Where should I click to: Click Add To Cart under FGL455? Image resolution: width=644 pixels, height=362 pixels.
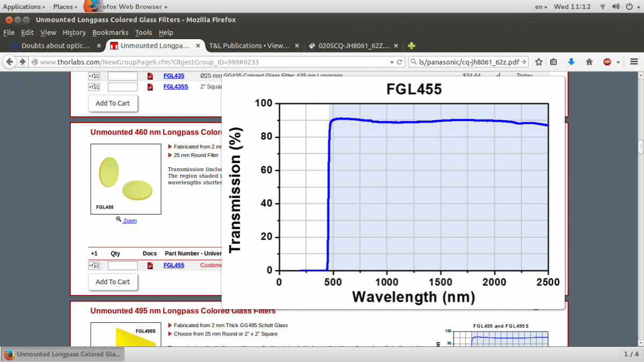(113, 282)
